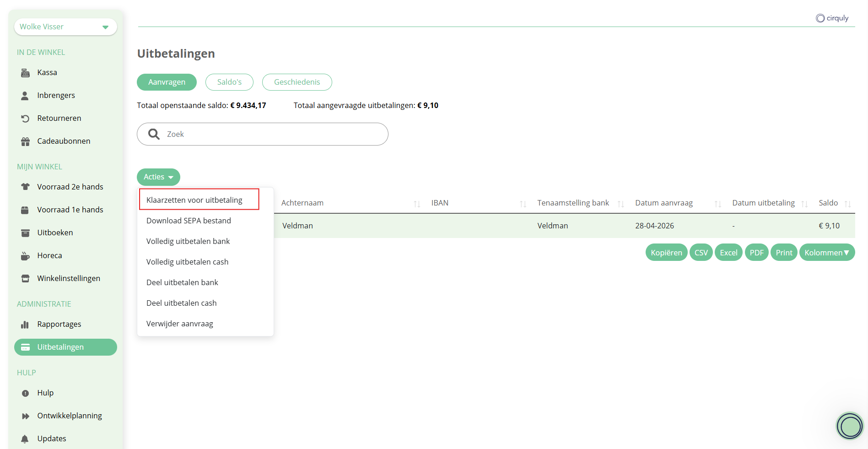Click the cirquly logo
868x449 pixels.
click(832, 18)
